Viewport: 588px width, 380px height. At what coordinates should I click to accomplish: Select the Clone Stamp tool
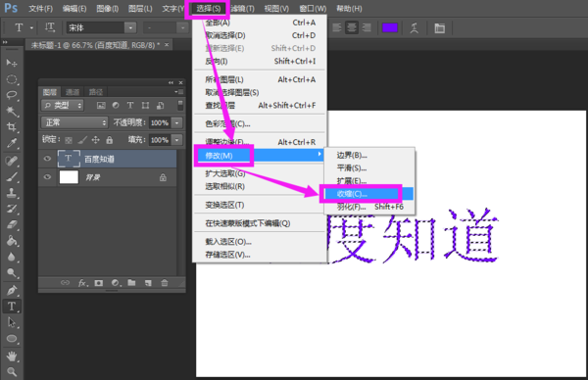point(12,193)
